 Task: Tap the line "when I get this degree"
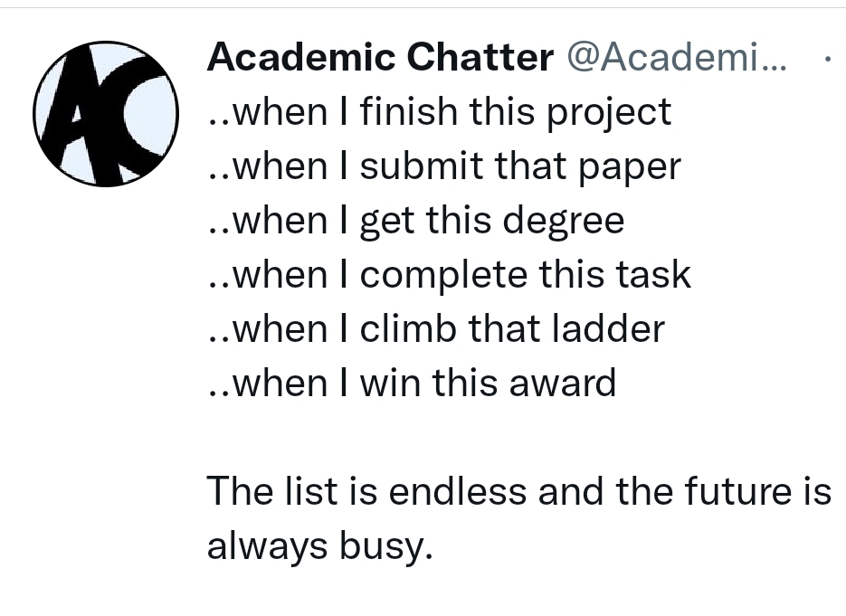point(416,221)
